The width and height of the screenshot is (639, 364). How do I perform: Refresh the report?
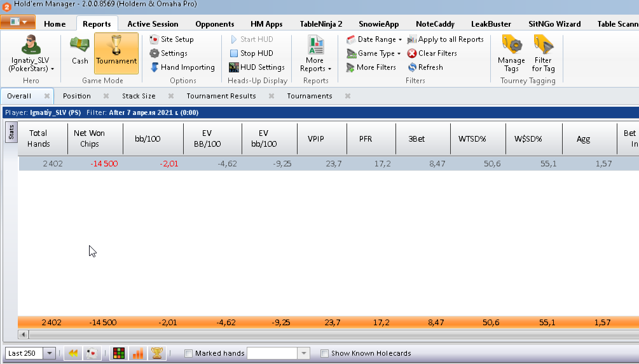425,67
